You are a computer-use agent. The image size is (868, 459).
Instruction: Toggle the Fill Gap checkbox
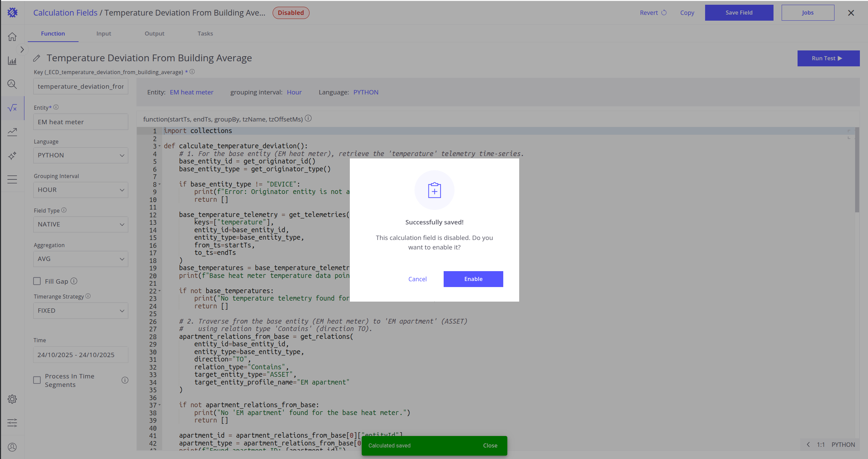[x=37, y=281]
